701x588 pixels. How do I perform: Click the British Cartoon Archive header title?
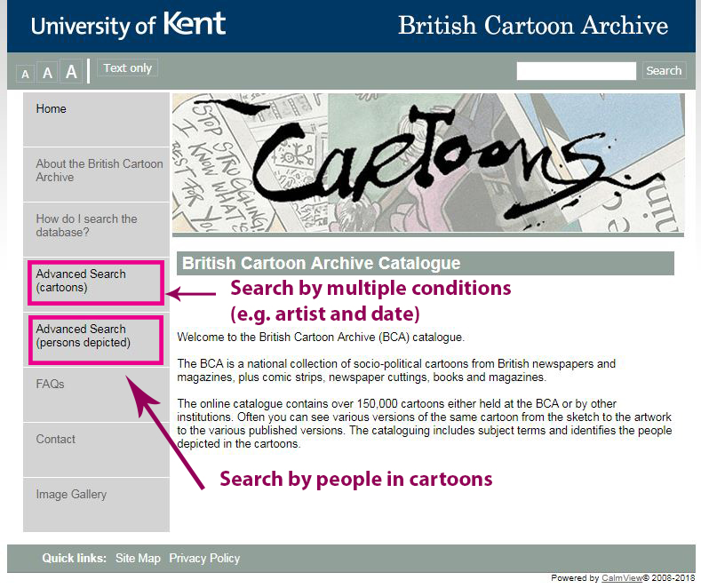[532, 25]
